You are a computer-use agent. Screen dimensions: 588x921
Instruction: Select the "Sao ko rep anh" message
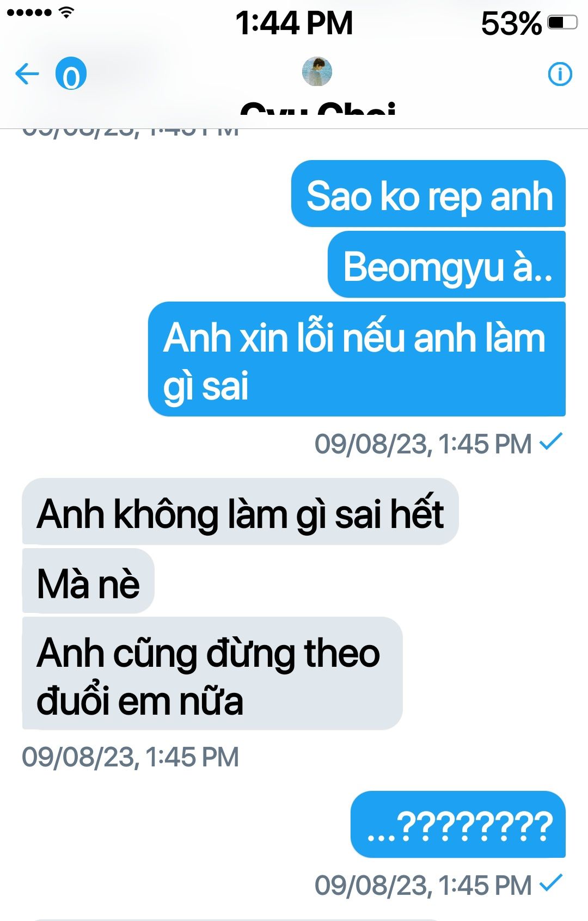click(428, 194)
